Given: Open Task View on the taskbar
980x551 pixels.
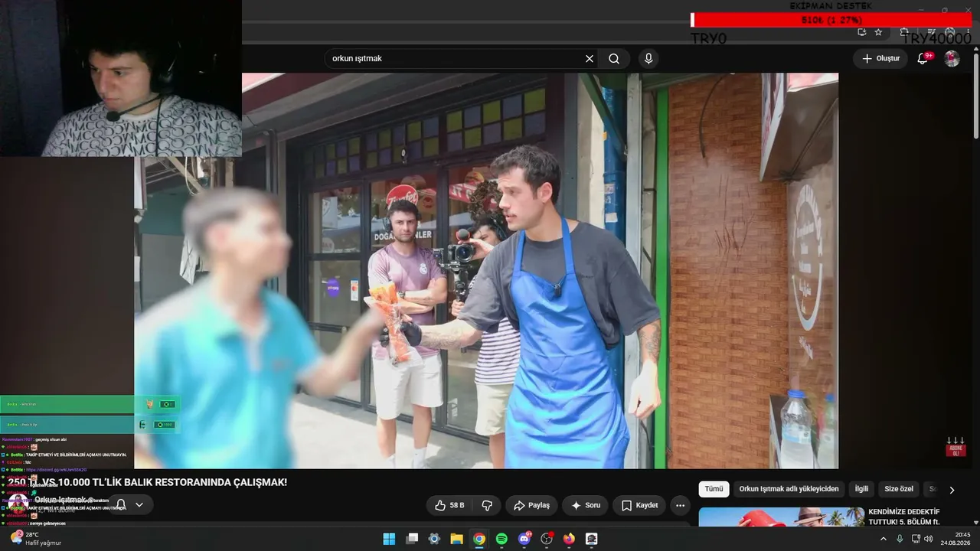Looking at the screenshot, I should (412, 539).
